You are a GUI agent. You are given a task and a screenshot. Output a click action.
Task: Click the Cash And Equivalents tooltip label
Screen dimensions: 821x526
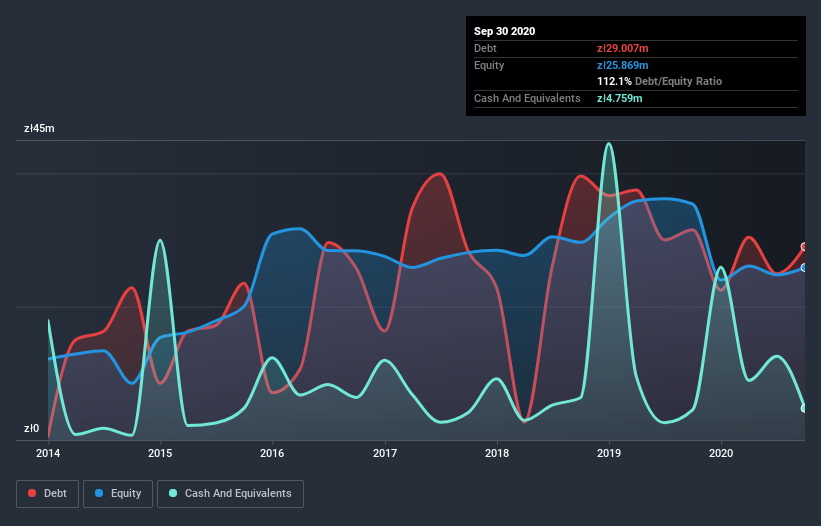pyautogui.click(x=527, y=98)
